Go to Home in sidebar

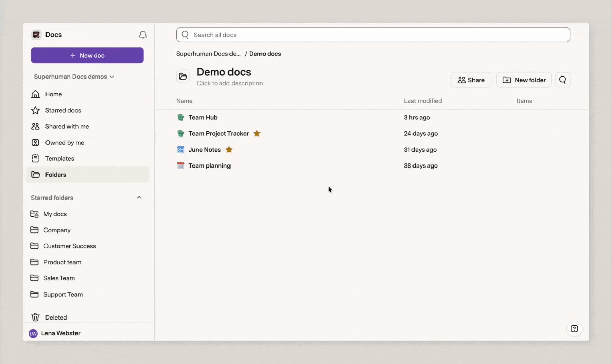coord(87,94)
